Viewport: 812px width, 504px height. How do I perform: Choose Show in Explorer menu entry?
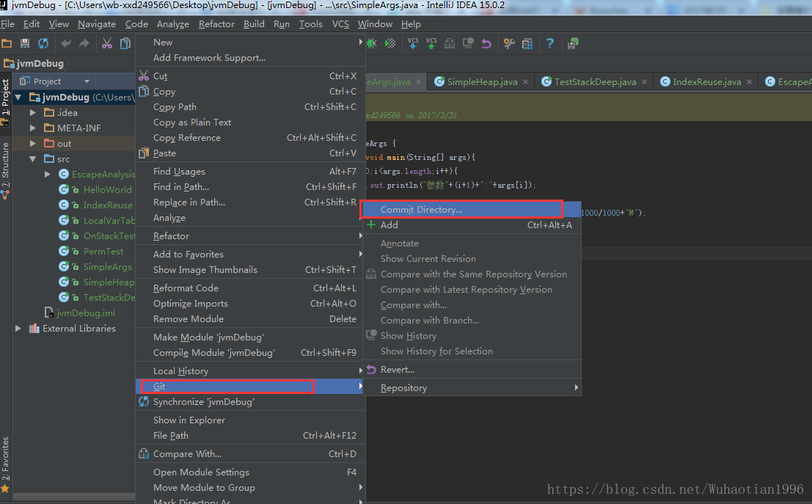coord(249,420)
